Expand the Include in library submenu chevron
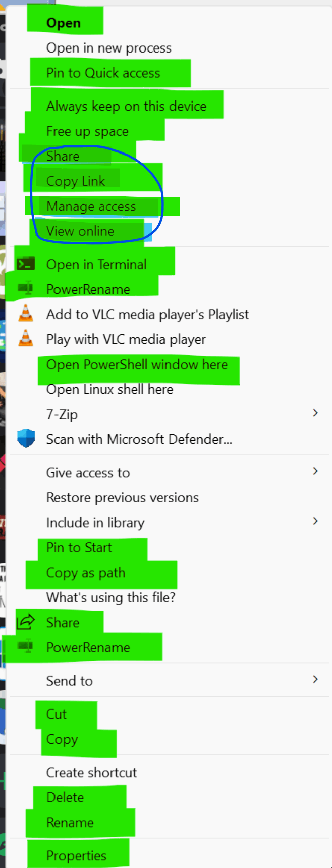 click(x=315, y=521)
